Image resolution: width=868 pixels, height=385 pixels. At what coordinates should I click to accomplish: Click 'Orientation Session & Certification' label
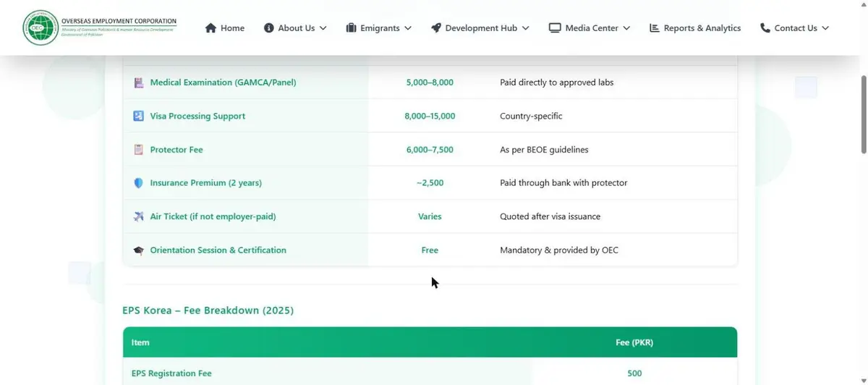coord(218,250)
